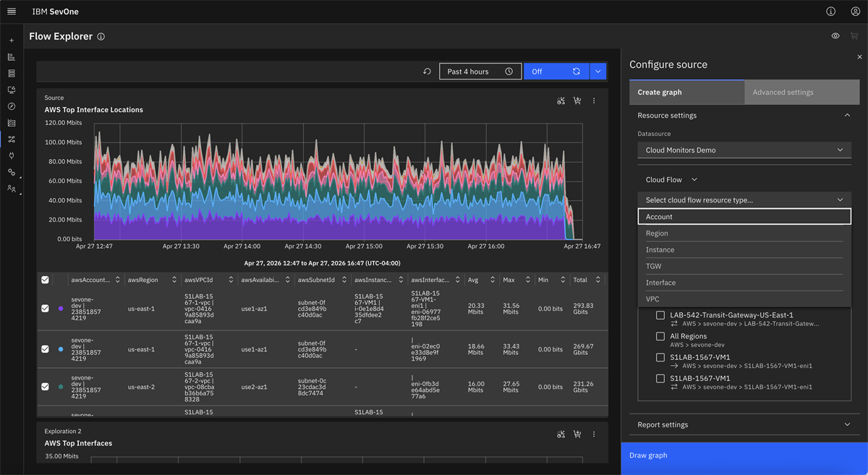Image resolution: width=868 pixels, height=475 pixels.
Task: Open the gears configuration sidebar icon
Action: (x=12, y=172)
